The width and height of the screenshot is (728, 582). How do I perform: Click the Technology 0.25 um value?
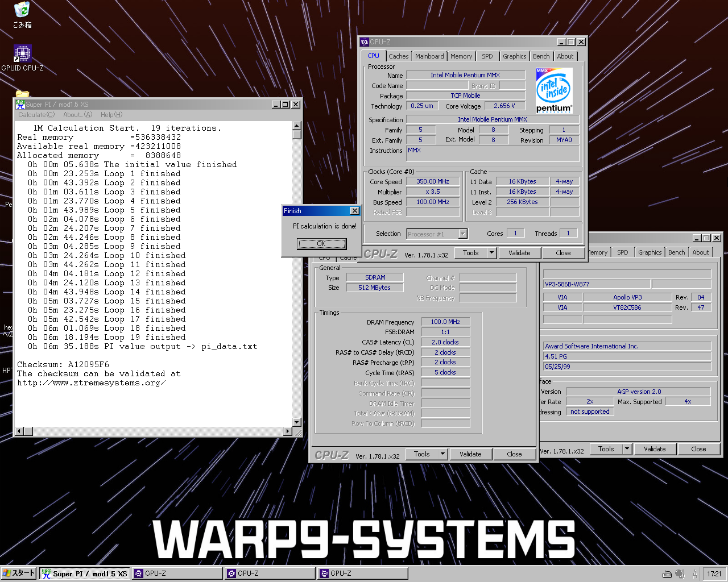tap(422, 106)
